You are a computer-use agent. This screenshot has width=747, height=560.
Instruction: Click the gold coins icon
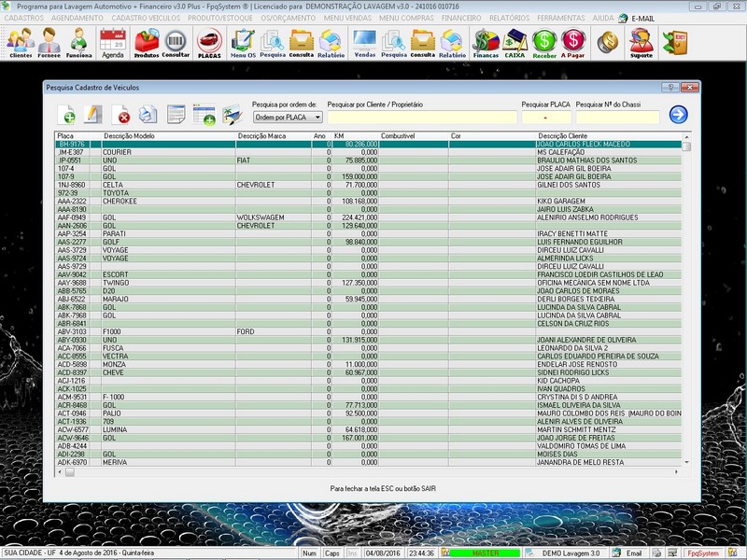(608, 42)
